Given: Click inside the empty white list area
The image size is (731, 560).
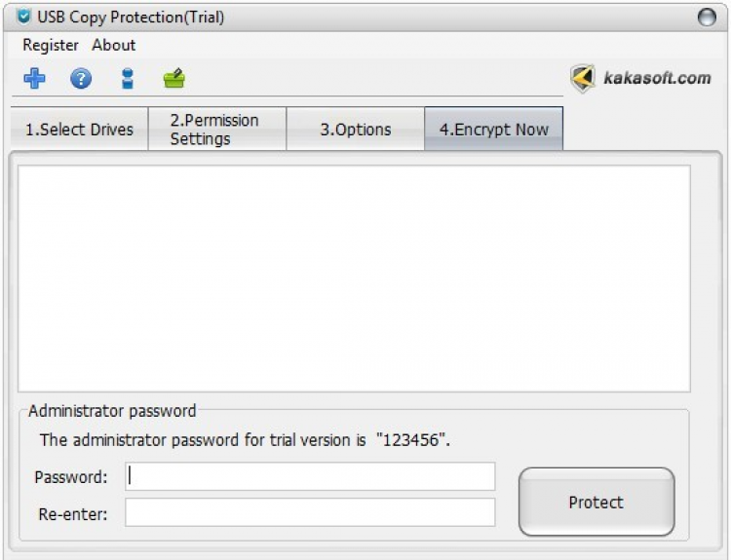Looking at the screenshot, I should pos(354,279).
